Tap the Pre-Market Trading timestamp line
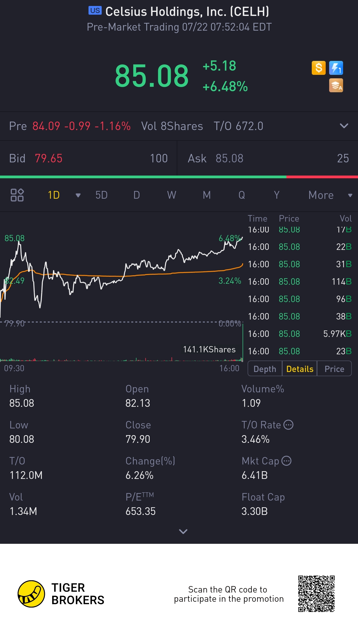Image resolution: width=358 pixels, height=644 pixels. (x=179, y=27)
